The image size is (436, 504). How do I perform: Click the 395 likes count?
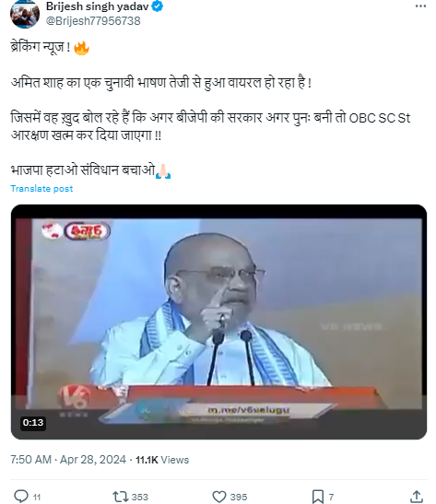[239, 498]
